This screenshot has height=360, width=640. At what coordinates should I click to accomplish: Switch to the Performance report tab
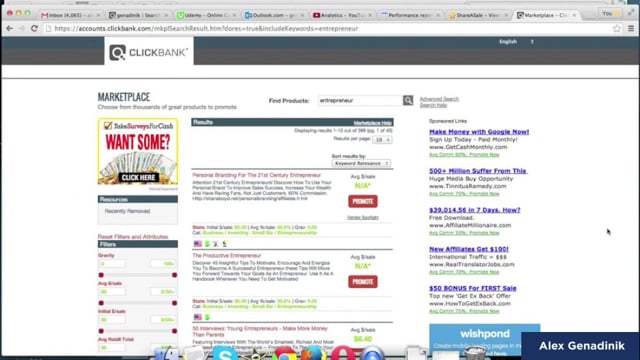409,15
